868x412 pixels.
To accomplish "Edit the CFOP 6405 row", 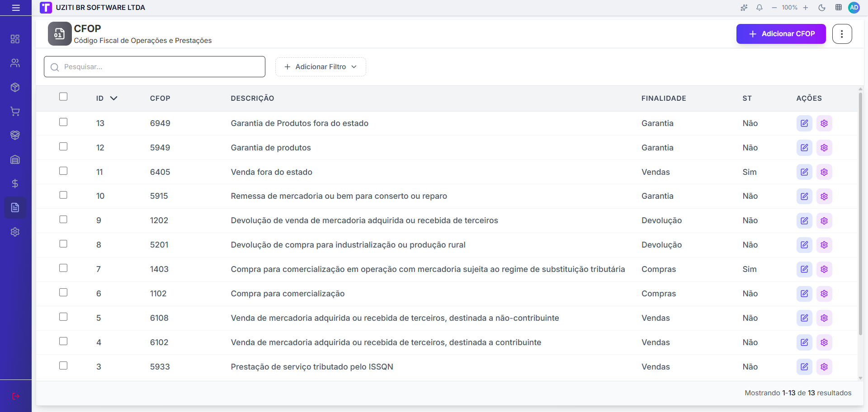I will (x=804, y=172).
